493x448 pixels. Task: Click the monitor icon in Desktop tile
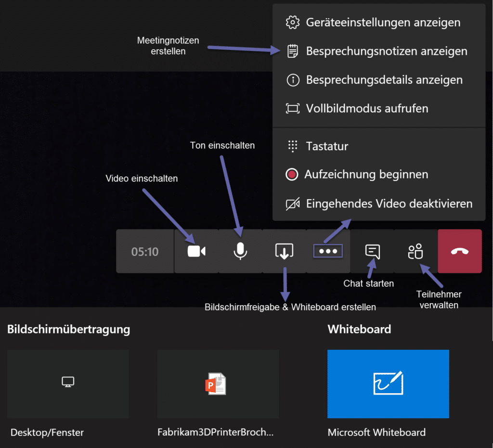68,382
